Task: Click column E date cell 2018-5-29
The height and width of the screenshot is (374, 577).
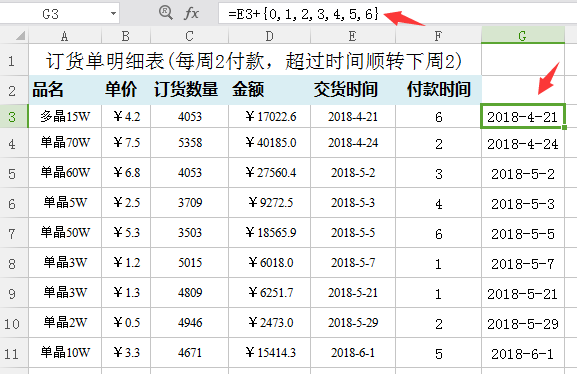Action: click(x=353, y=323)
